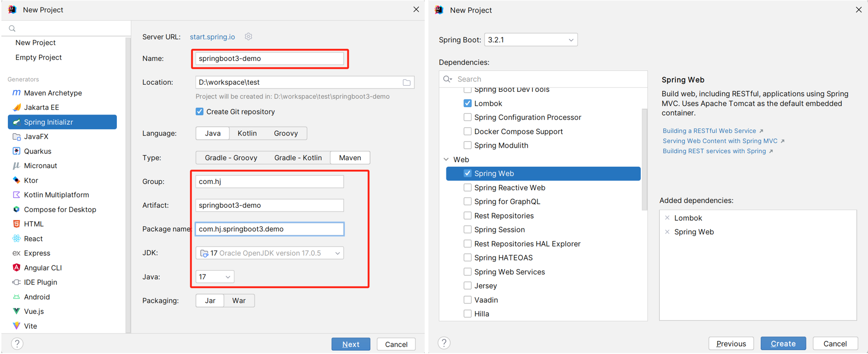Click the Group input field

coord(270,181)
